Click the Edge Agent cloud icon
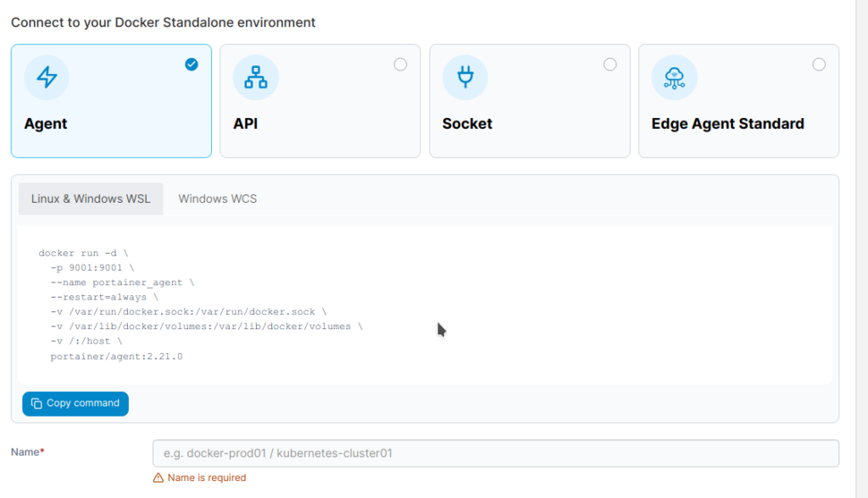 point(674,77)
